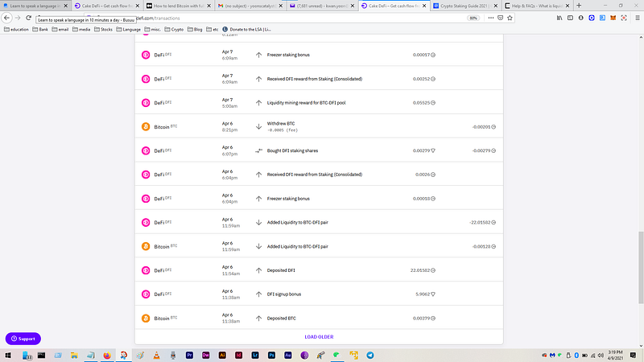Expand the education bookmarks folder

tap(16, 30)
